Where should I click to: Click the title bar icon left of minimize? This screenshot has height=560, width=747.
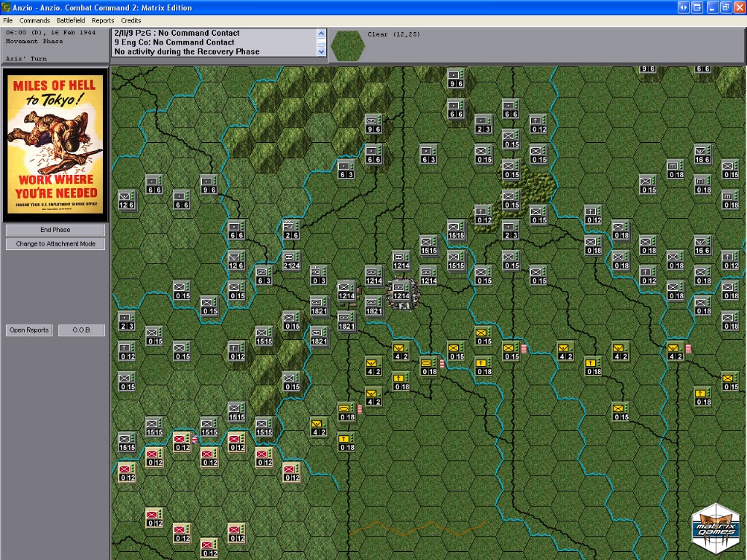pyautogui.click(x=697, y=7)
